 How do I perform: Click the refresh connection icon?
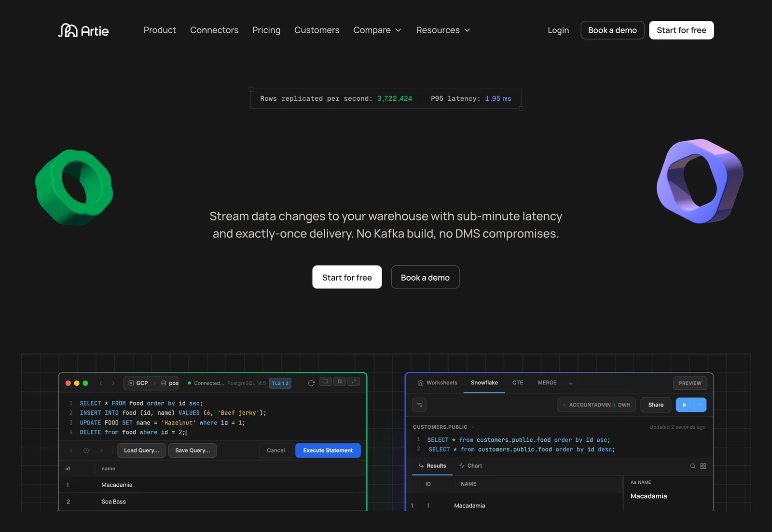coord(311,383)
